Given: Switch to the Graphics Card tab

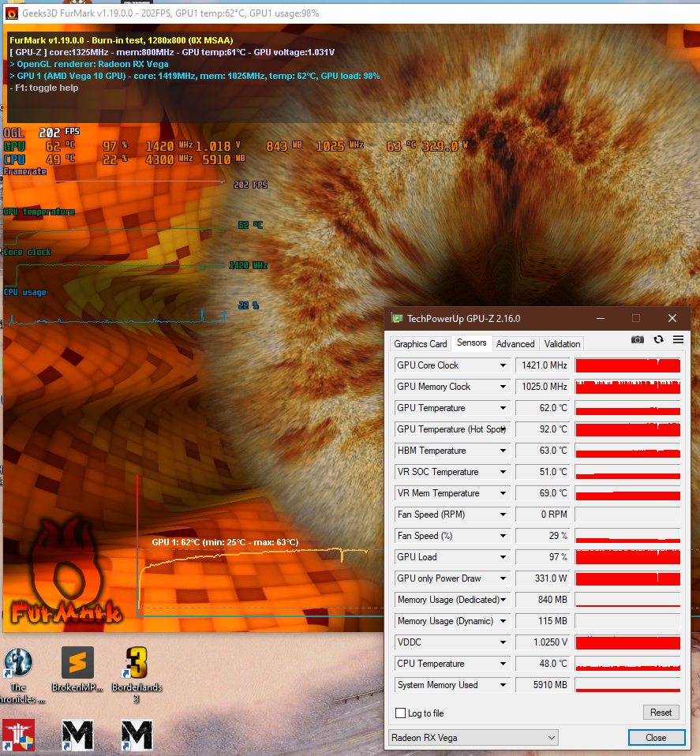Looking at the screenshot, I should [x=421, y=344].
